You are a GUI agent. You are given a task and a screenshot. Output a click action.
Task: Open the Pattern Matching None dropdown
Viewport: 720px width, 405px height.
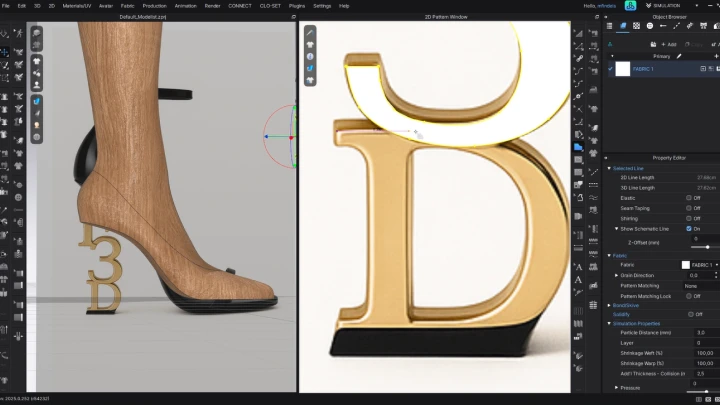pos(701,286)
